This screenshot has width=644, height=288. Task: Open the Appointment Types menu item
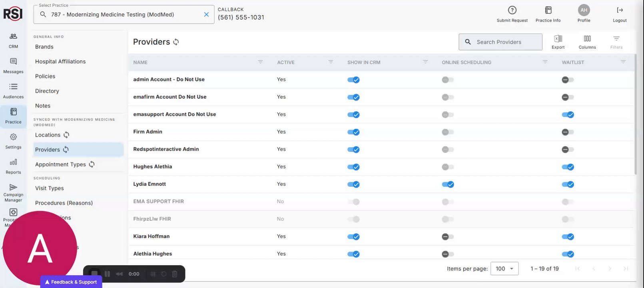click(x=60, y=164)
